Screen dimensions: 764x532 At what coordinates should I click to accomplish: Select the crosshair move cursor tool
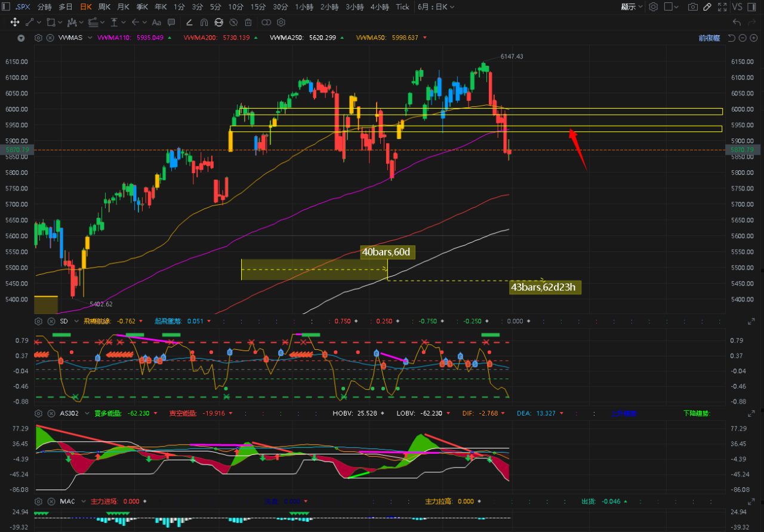[15, 22]
